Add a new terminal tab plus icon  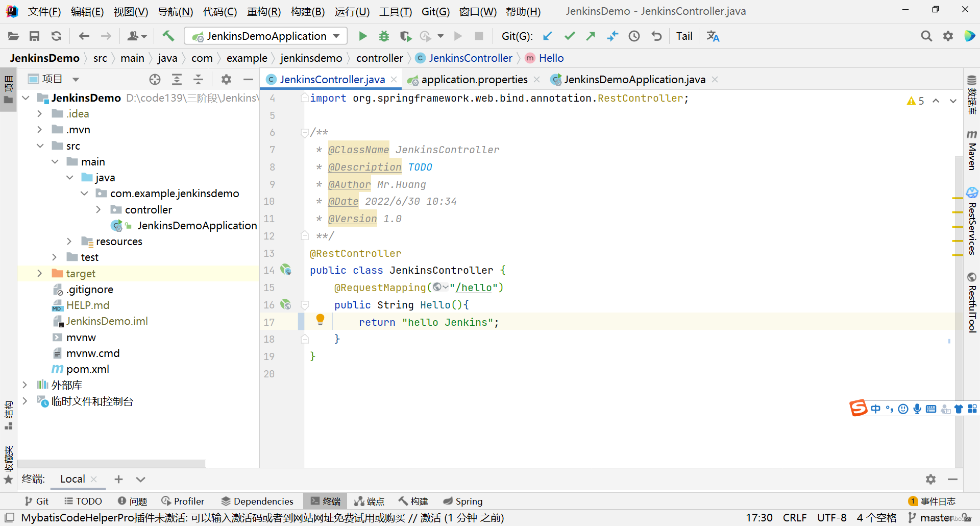coord(118,479)
